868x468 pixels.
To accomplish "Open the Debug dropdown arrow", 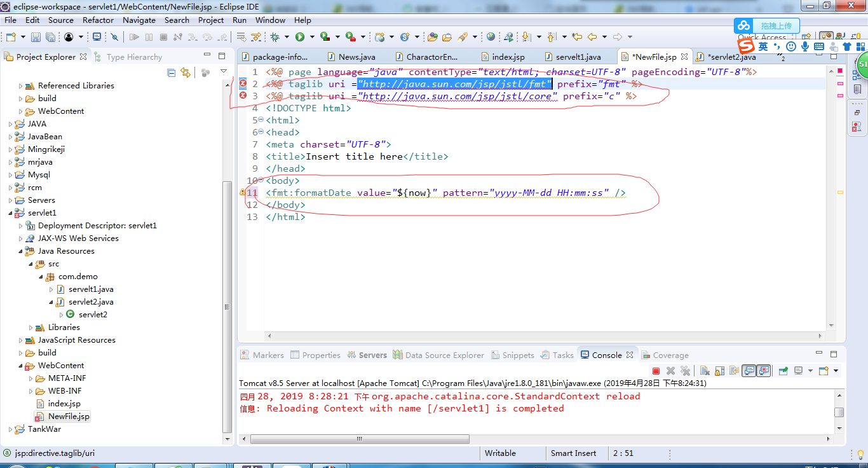I will point(287,37).
